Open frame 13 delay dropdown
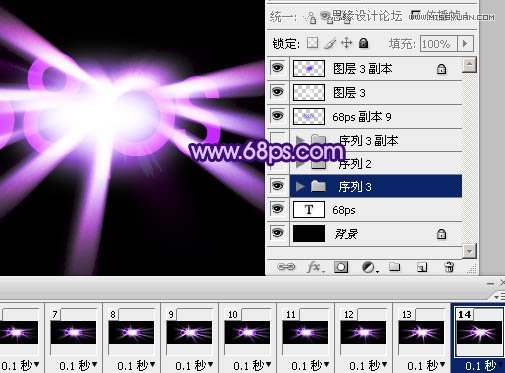 tap(442, 364)
